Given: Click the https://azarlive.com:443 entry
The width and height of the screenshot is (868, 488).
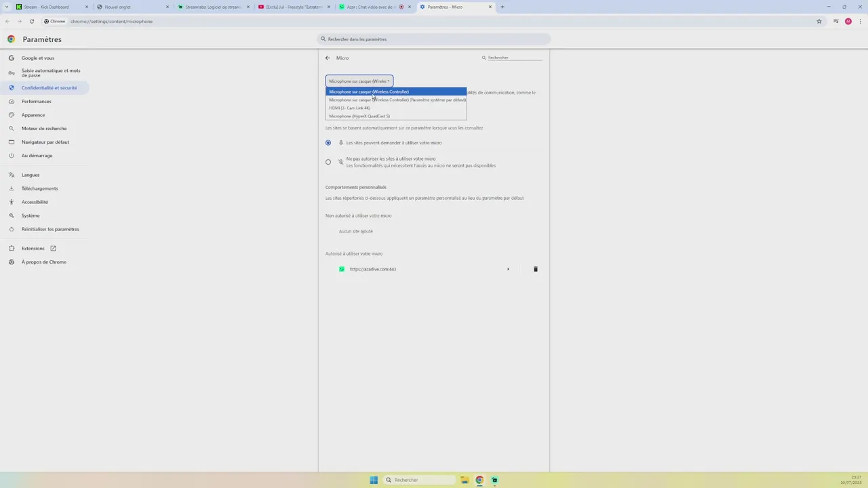Looking at the screenshot, I should (x=373, y=269).
